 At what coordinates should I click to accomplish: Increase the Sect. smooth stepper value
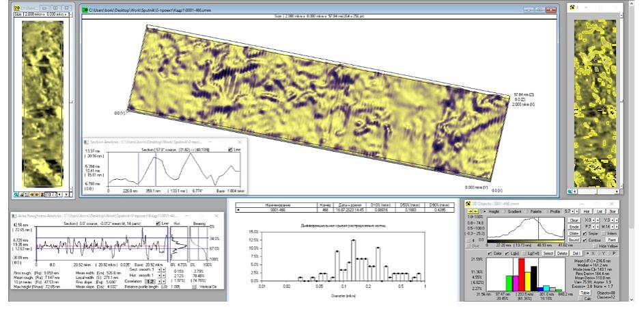pos(165,269)
